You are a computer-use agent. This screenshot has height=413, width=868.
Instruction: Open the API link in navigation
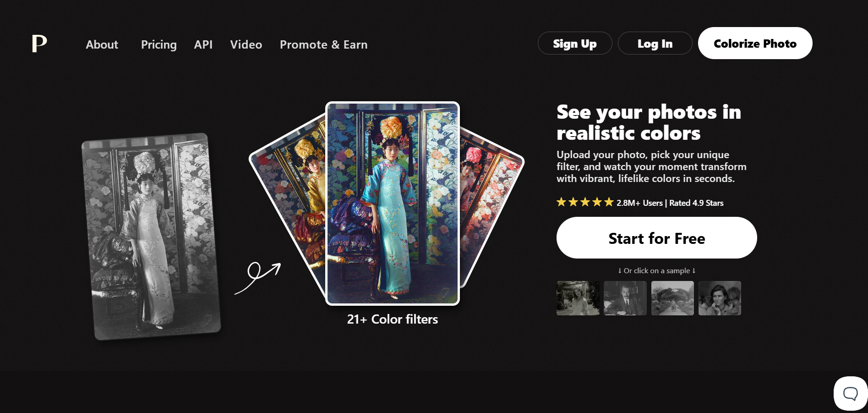click(x=203, y=44)
